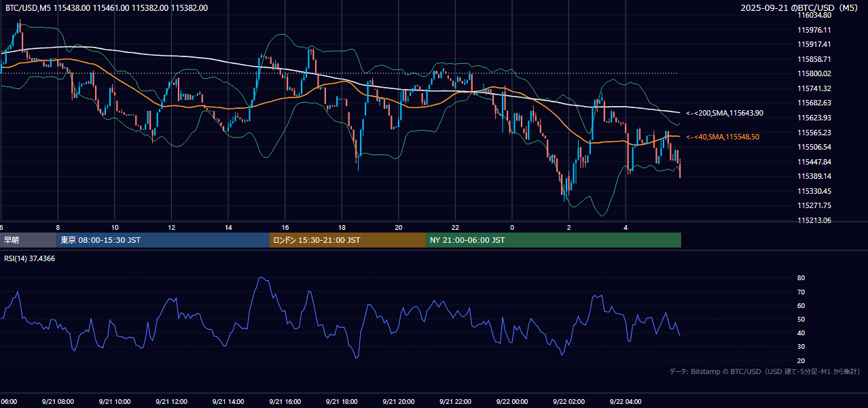Click hour tick 2 on price chart axis

[568, 227]
